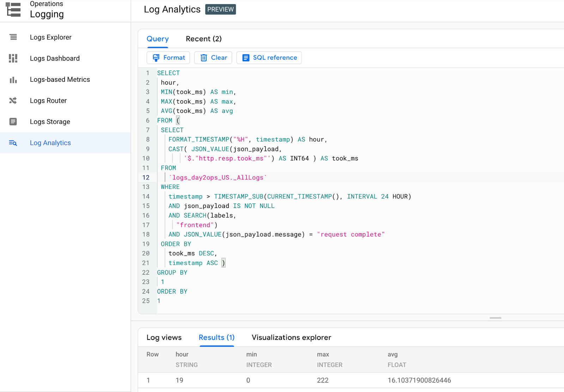This screenshot has height=392, width=564.
Task: Click the Logs Explorer list icon
Action: (x=13, y=37)
